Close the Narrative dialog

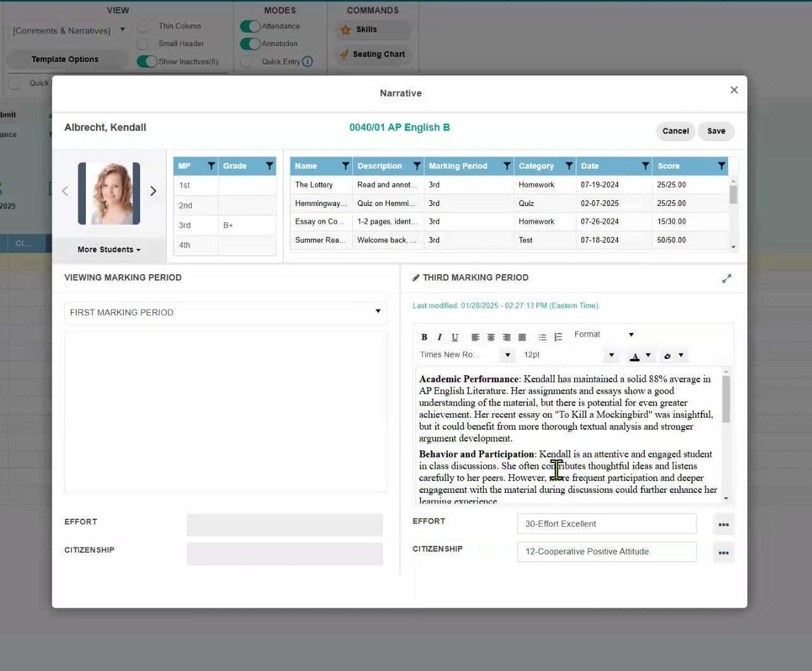[x=734, y=90]
